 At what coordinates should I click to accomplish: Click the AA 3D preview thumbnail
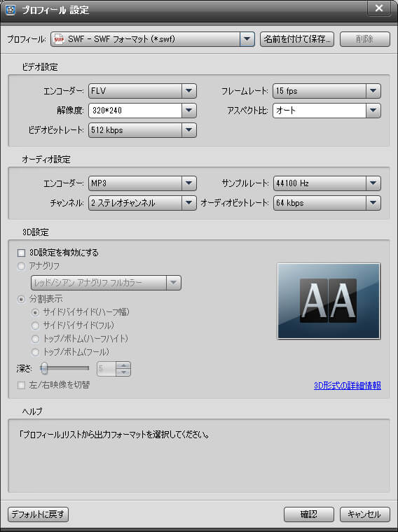[x=329, y=301]
